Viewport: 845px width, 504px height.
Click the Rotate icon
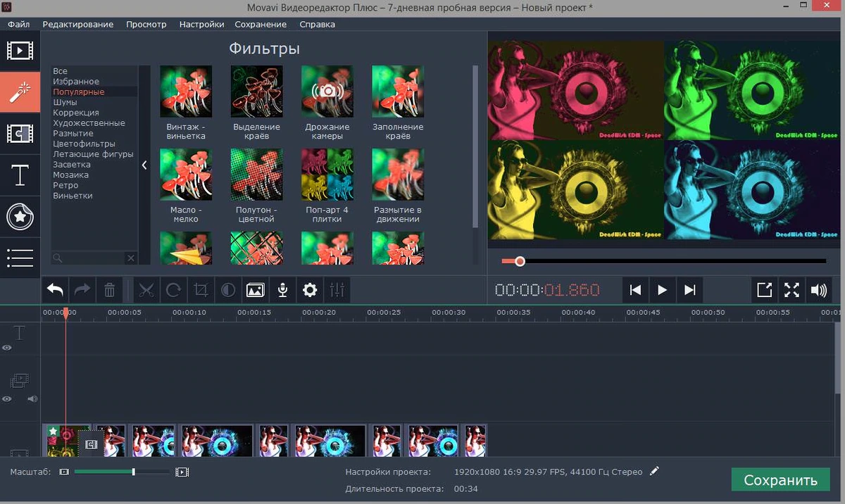pyautogui.click(x=173, y=289)
